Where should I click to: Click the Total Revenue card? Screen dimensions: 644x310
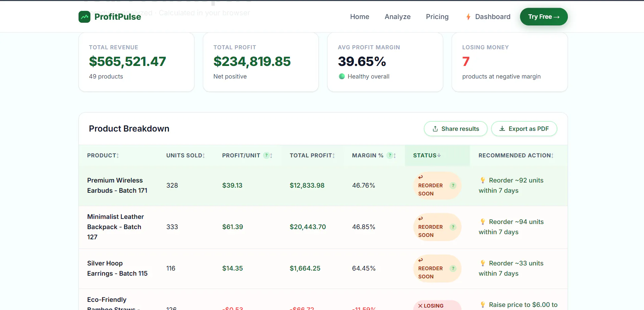136,62
